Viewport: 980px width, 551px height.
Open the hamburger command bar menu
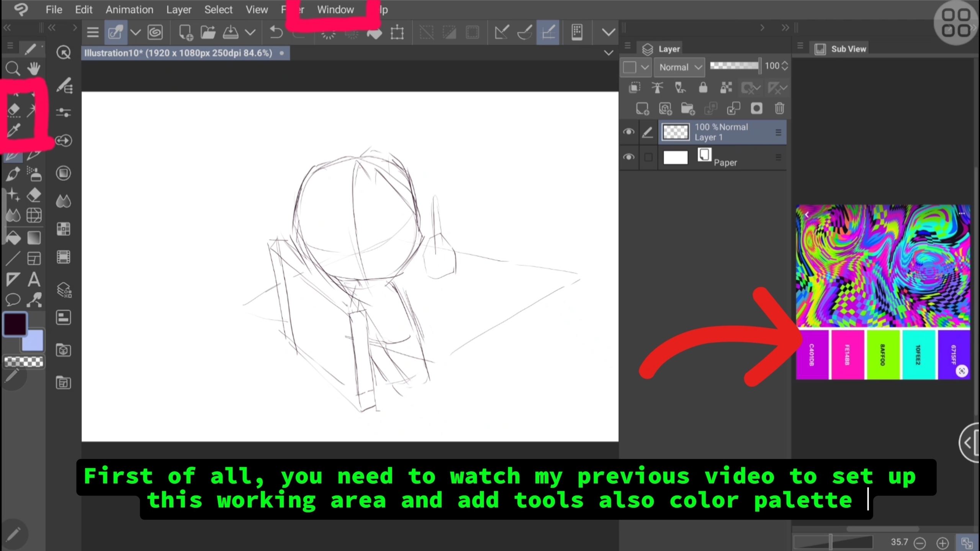coord(93,33)
